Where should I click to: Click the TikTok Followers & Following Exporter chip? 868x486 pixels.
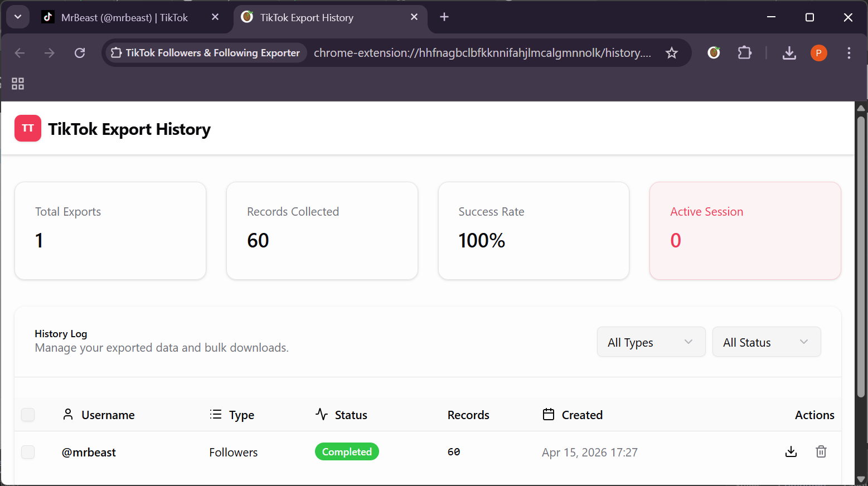click(206, 53)
